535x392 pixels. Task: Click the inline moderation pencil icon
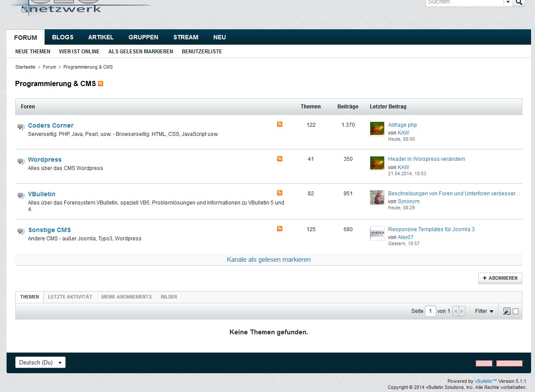(507, 311)
